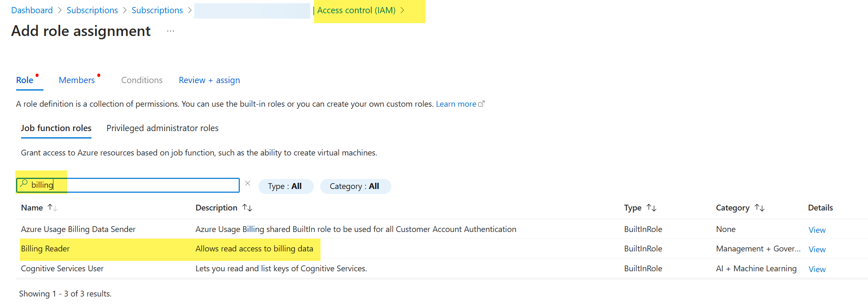Navigate to Dashboard breadcrumb

coord(32,10)
